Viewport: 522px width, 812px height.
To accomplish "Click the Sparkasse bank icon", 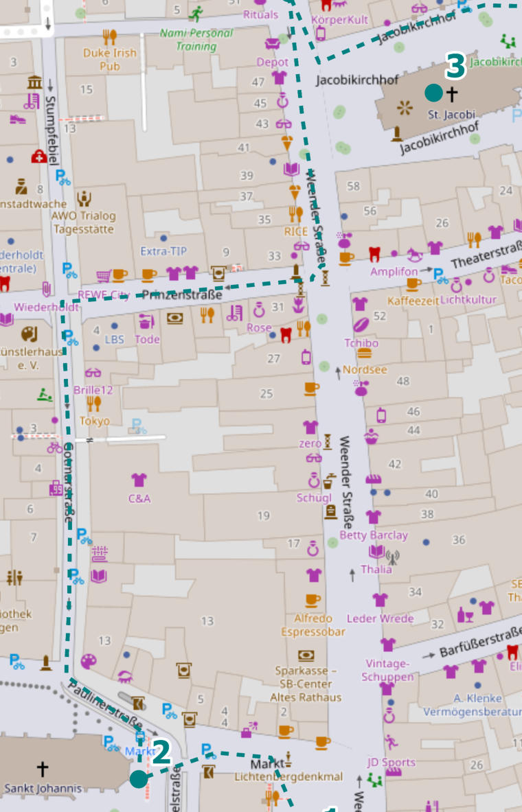I will 306,655.
